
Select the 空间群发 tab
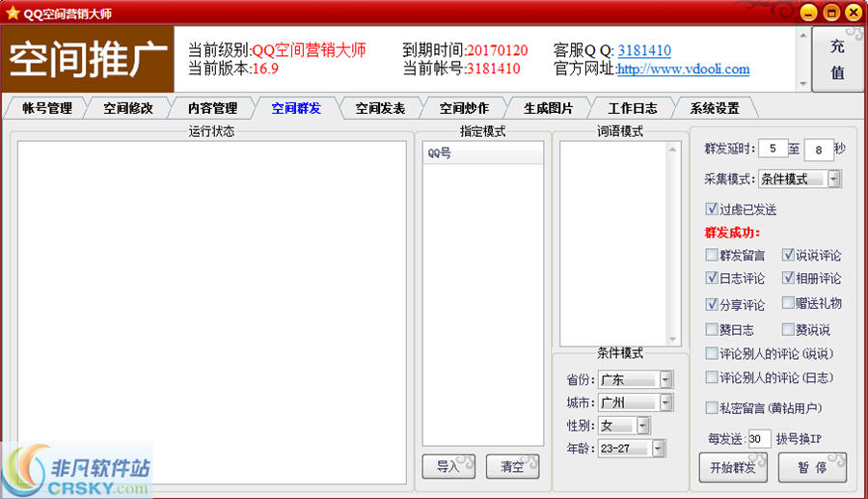tap(296, 108)
